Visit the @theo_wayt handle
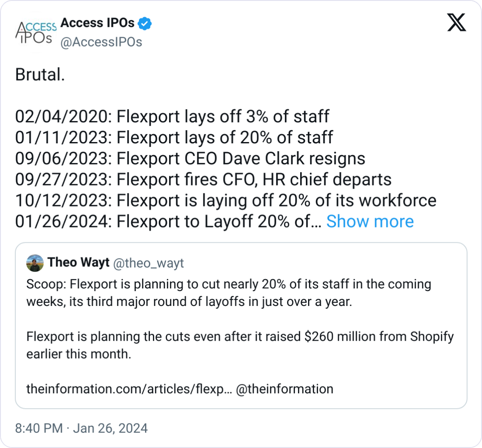482x448 pixels. 149,263
